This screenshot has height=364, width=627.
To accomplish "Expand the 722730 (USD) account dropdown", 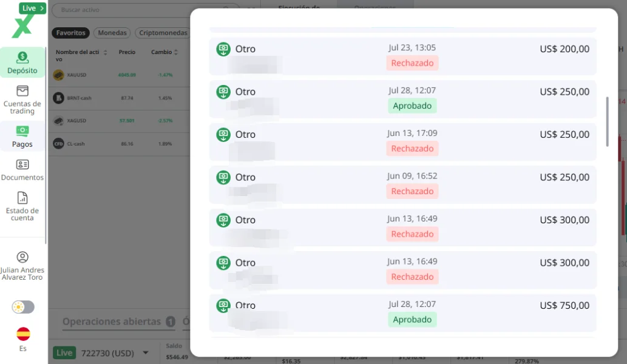I will coord(146,353).
